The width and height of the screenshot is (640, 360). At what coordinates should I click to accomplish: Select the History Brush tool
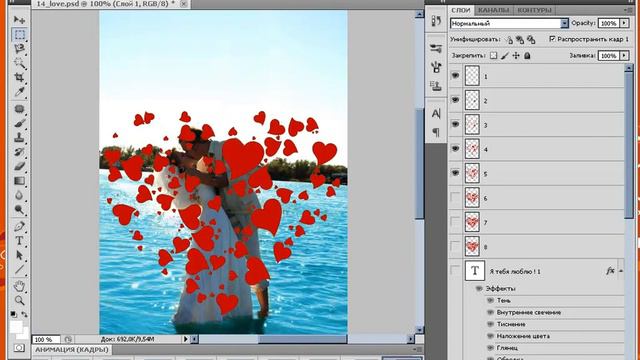coord(19,152)
